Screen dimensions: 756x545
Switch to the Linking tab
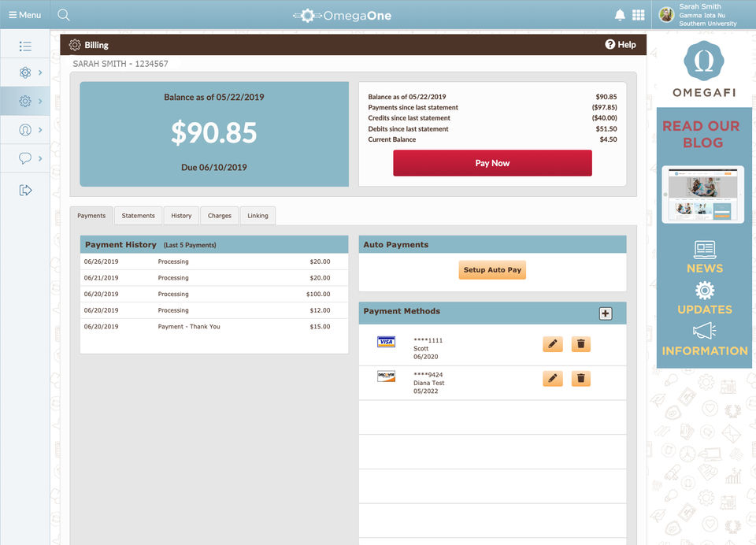(x=258, y=216)
